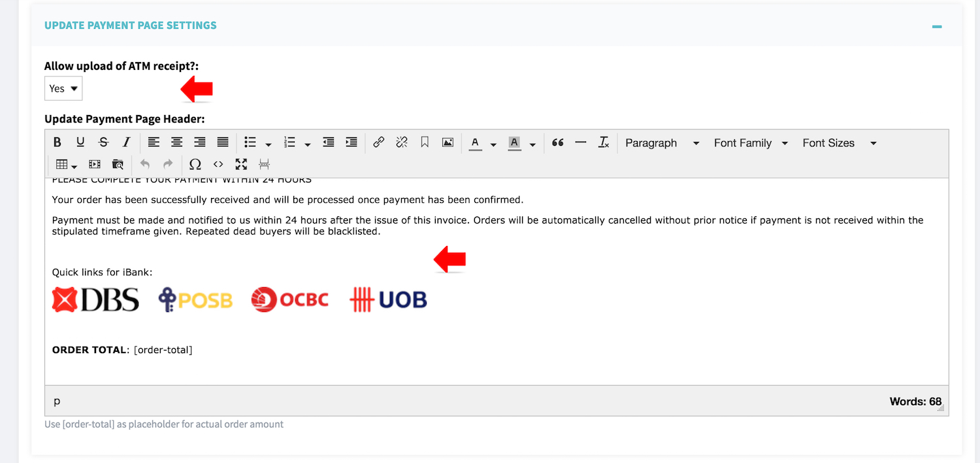980x463 pixels.
Task: Click the 'Quick links for iBank:' line
Action: (x=102, y=272)
